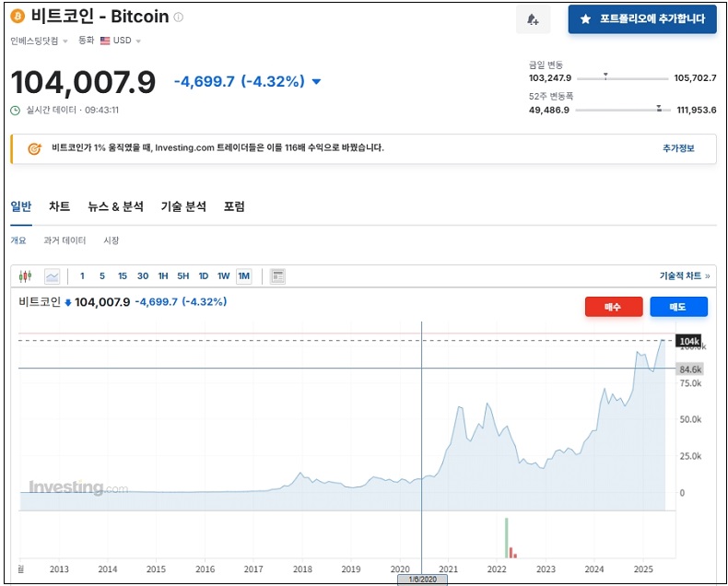Switch to area chart type icon
Viewport: 728px width, 586px height.
tap(53, 276)
